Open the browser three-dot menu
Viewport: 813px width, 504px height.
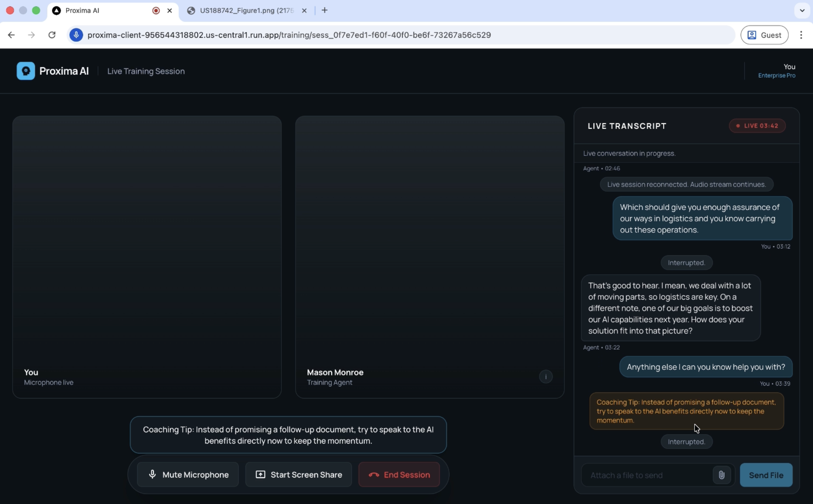[801, 35]
